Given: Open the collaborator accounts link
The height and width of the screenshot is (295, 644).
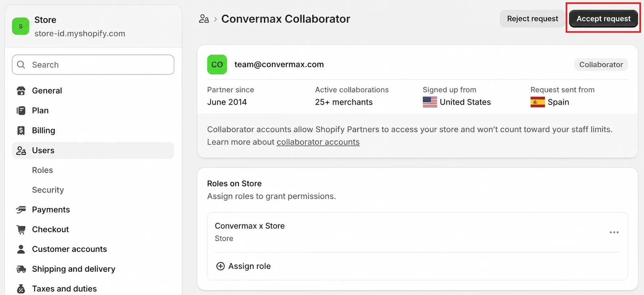Looking at the screenshot, I should coord(318,142).
